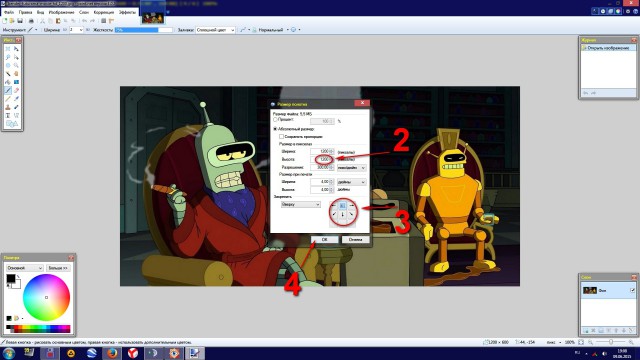Viewport: 640px width, 360px height.
Task: Select the Gradient tool
Action: (x=16, y=82)
